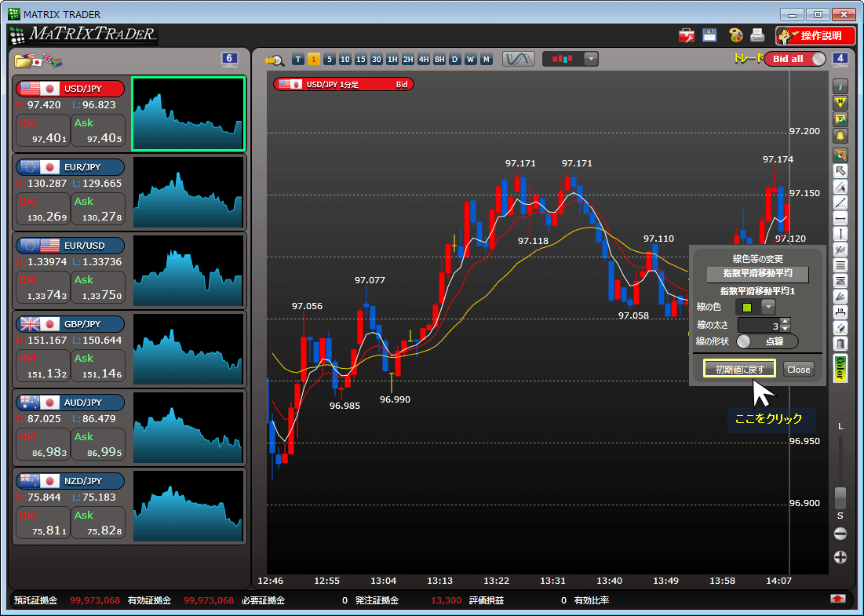This screenshot has height=616, width=864.
Task: Click the back-zoom magnifier arrow icon
Action: [273, 60]
